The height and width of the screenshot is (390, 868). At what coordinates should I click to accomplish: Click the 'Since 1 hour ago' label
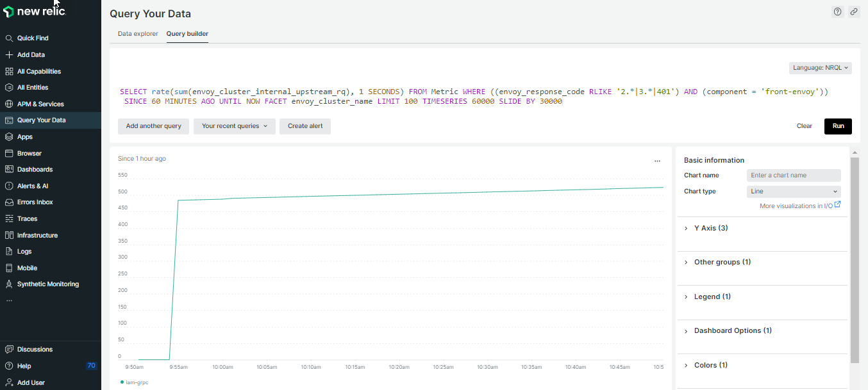click(x=142, y=159)
